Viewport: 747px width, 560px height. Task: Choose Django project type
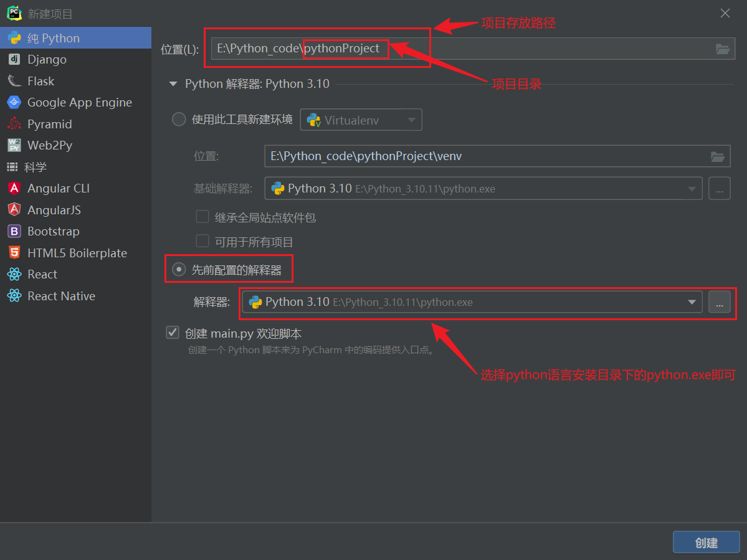pyautogui.click(x=76, y=60)
